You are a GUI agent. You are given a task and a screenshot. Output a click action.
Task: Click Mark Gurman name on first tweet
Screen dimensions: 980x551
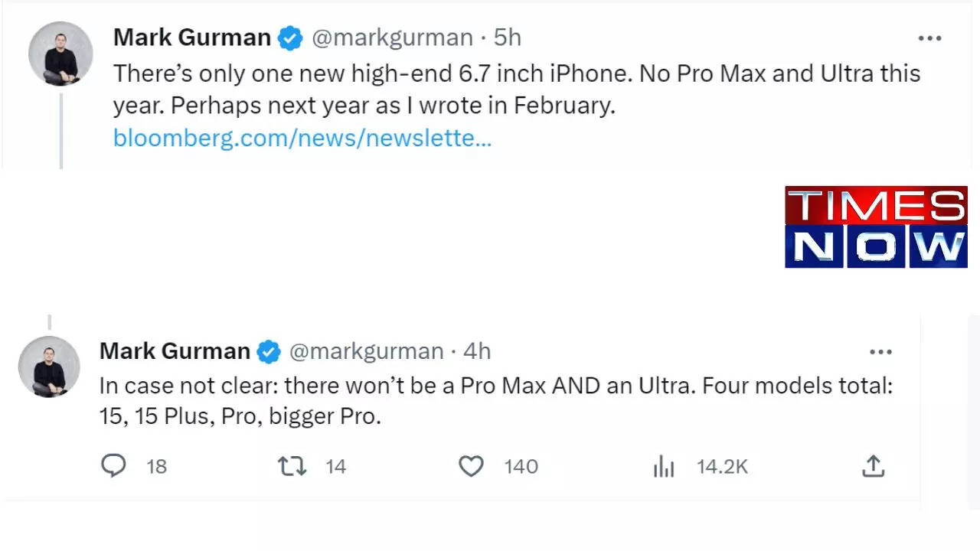[x=191, y=37]
